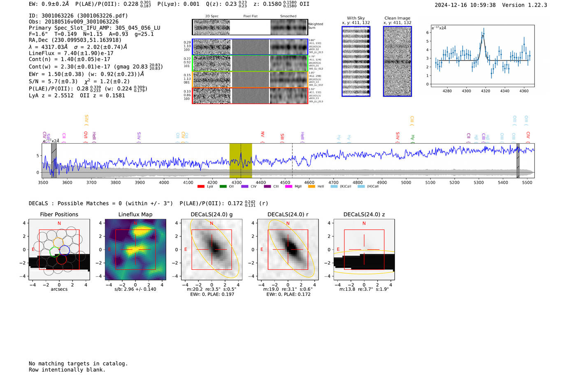The width and height of the screenshot is (576, 392).
Task: Click the green OII legend swatch
Action: click(x=223, y=187)
